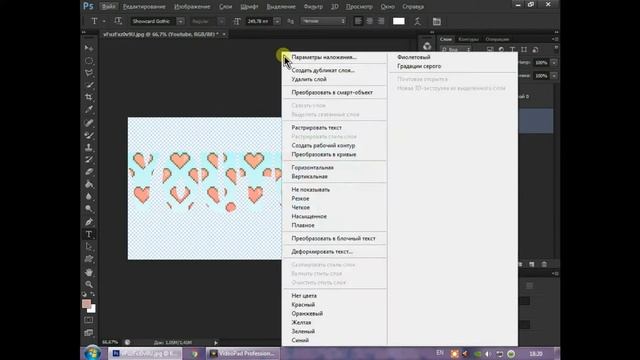Select the Brush tool
640x360 pixels.
(89, 135)
